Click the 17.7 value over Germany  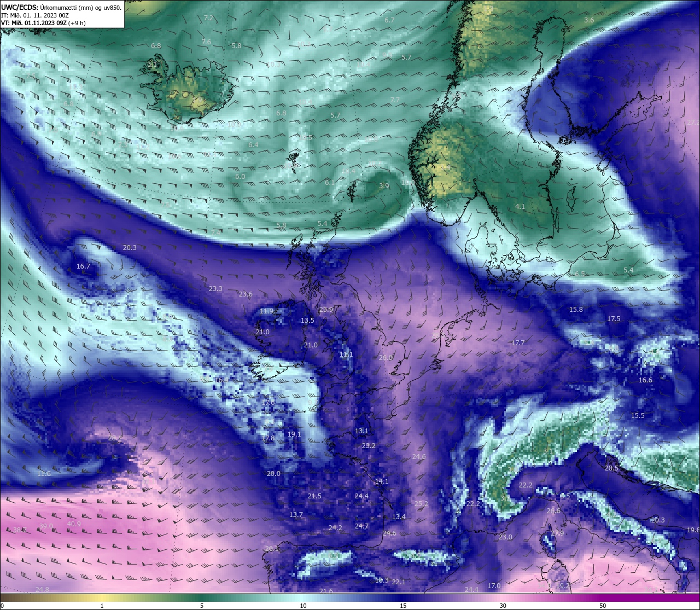[x=518, y=343]
